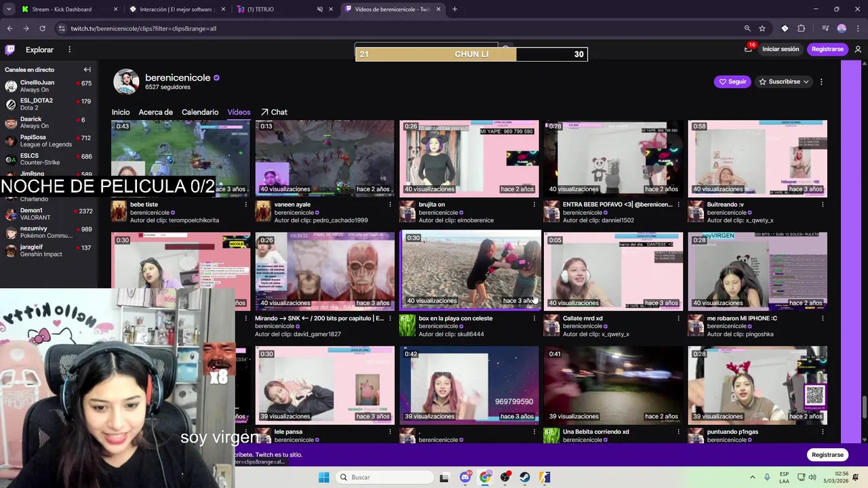The image size is (868, 488).
Task: Open OBS Studio from the taskbar
Action: (505, 477)
